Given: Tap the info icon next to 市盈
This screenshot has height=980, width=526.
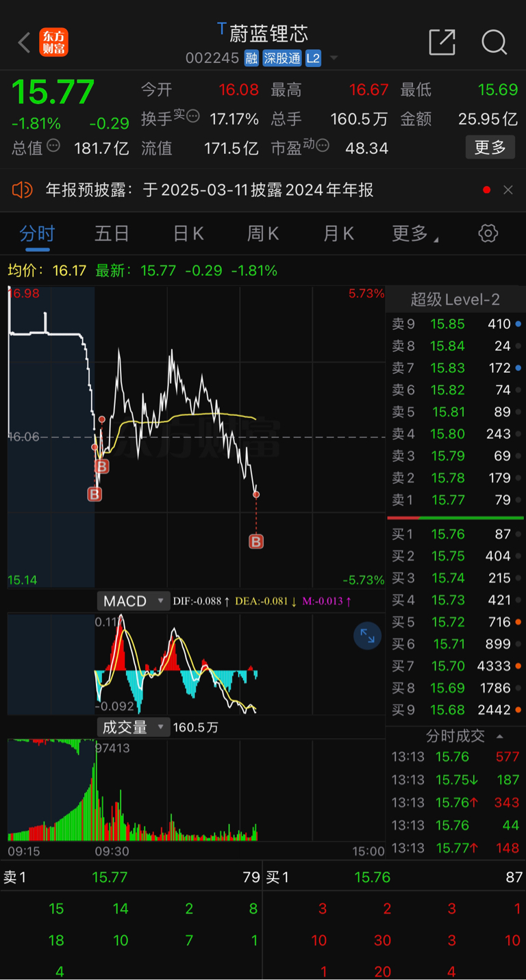Looking at the screenshot, I should tap(323, 145).
